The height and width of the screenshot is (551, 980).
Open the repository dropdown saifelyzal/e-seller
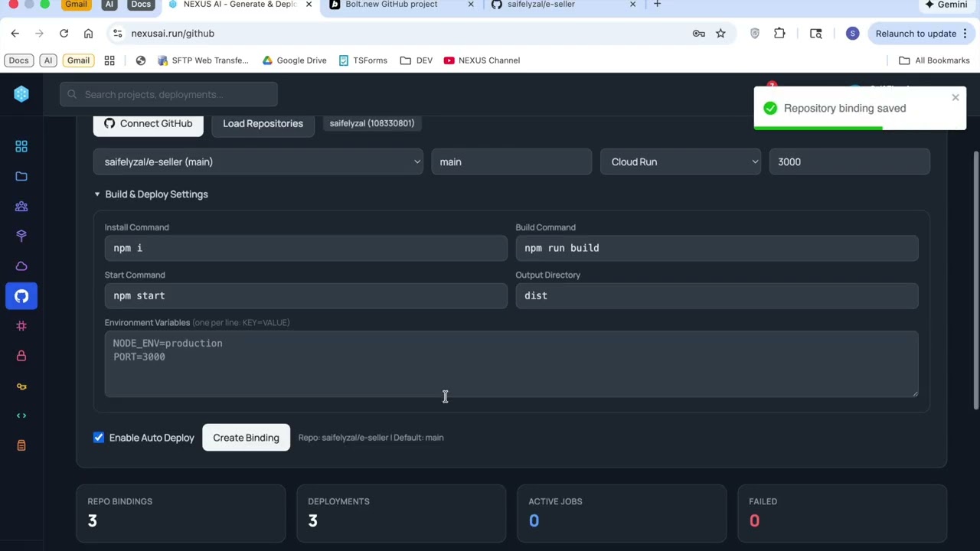258,162
